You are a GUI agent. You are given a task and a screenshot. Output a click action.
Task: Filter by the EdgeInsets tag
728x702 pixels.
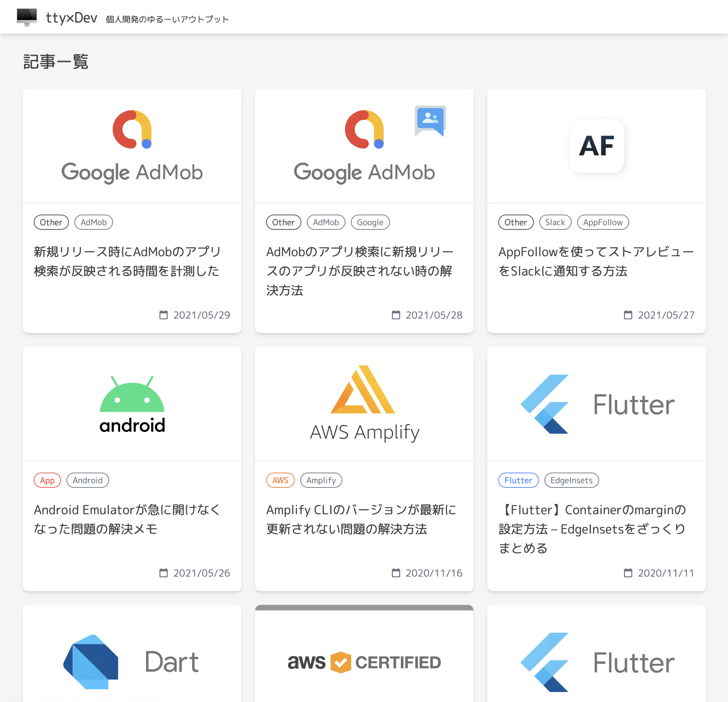point(571,480)
